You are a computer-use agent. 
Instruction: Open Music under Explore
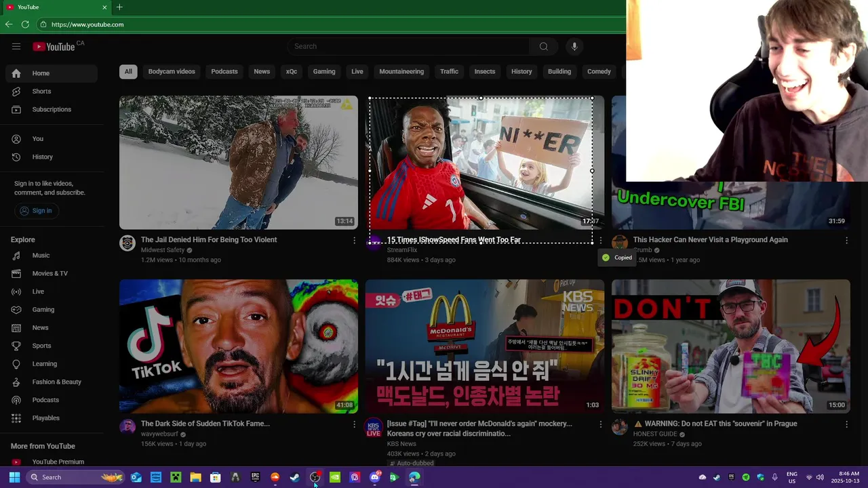(x=52, y=256)
